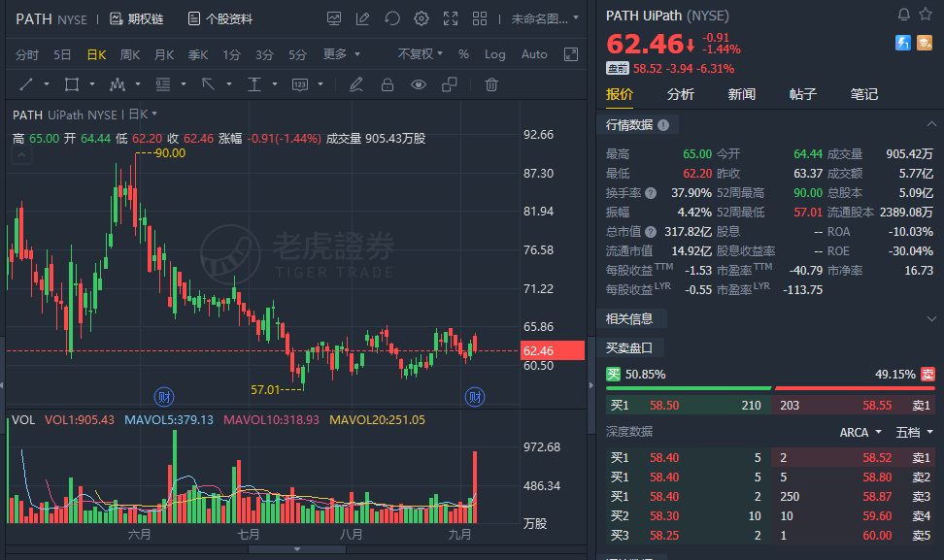Select the 日K daily candle period
The height and width of the screenshot is (560, 944).
coord(96,54)
